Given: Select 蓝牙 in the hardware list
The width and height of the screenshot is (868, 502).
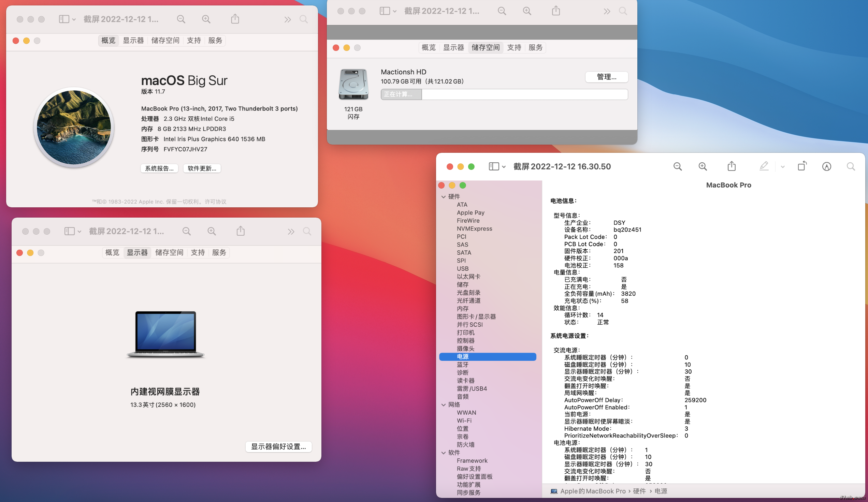Looking at the screenshot, I should [x=462, y=365].
